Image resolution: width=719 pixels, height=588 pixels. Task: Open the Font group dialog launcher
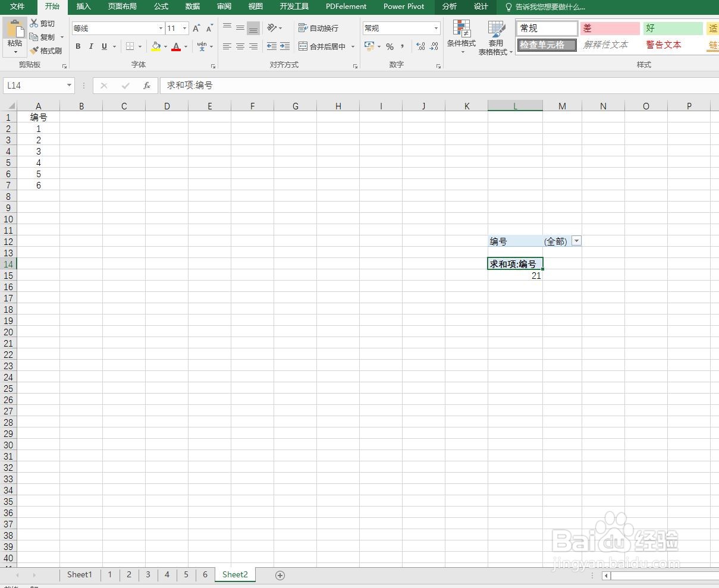click(x=213, y=66)
